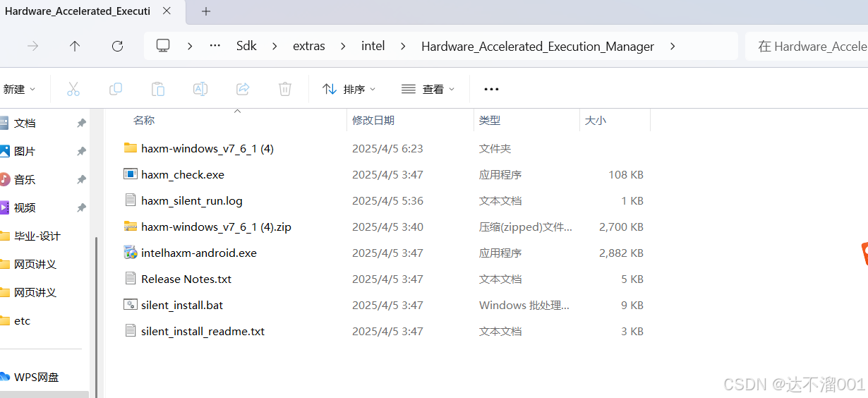Image resolution: width=868 pixels, height=398 pixels.
Task: Select the file name Release Notes.txt
Action: [x=186, y=279]
